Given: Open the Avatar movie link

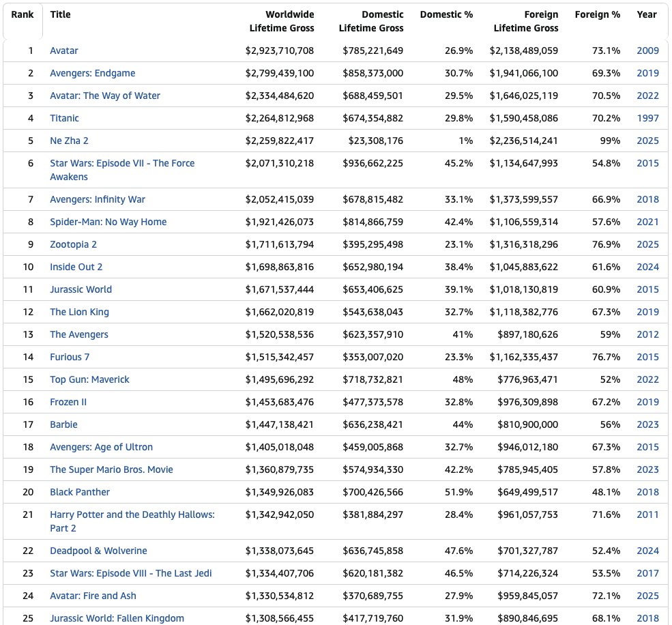Looking at the screenshot, I should click(64, 50).
